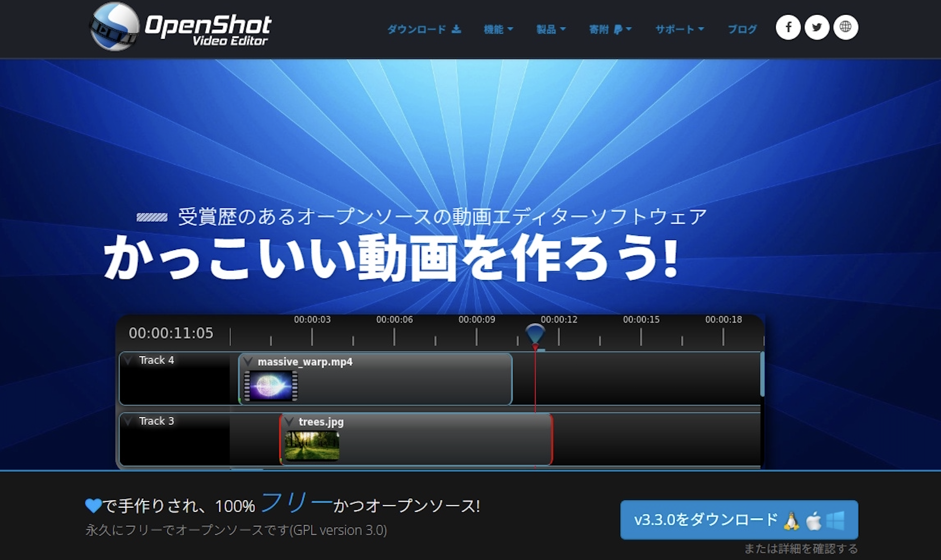Open the Twitter page icon
Viewport: 941px width, 560px height.
(x=816, y=27)
